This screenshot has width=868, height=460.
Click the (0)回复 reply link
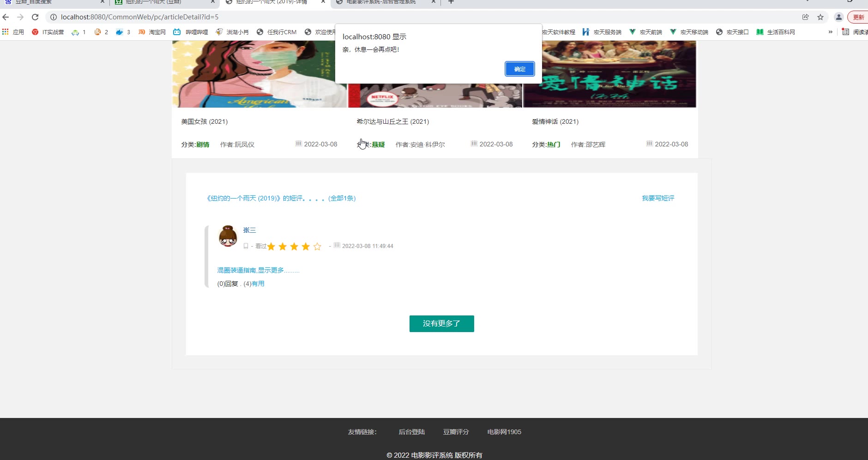tap(228, 284)
